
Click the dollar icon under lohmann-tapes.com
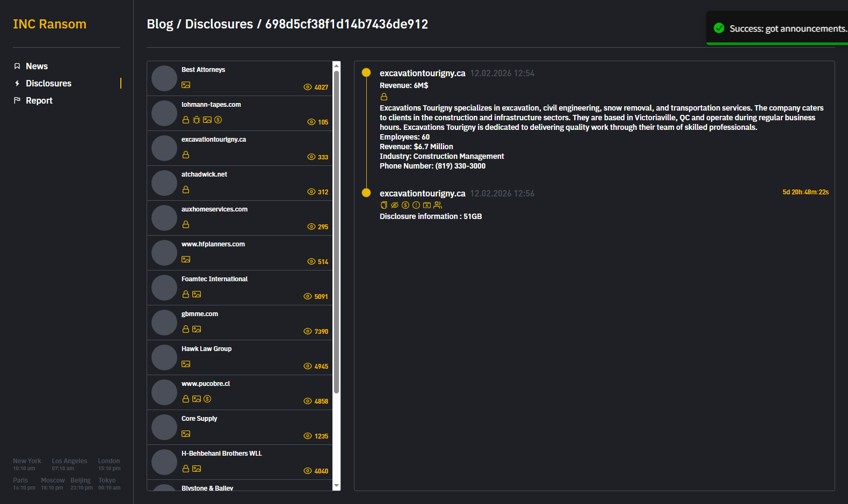218,120
